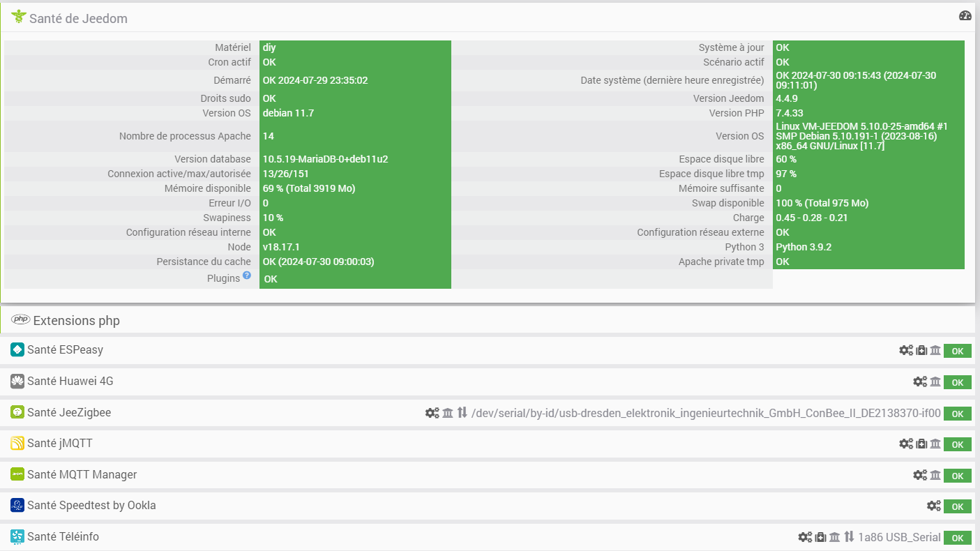Click the php logo icon beside Extensions php
This screenshot has height=551, width=980.
20,320
